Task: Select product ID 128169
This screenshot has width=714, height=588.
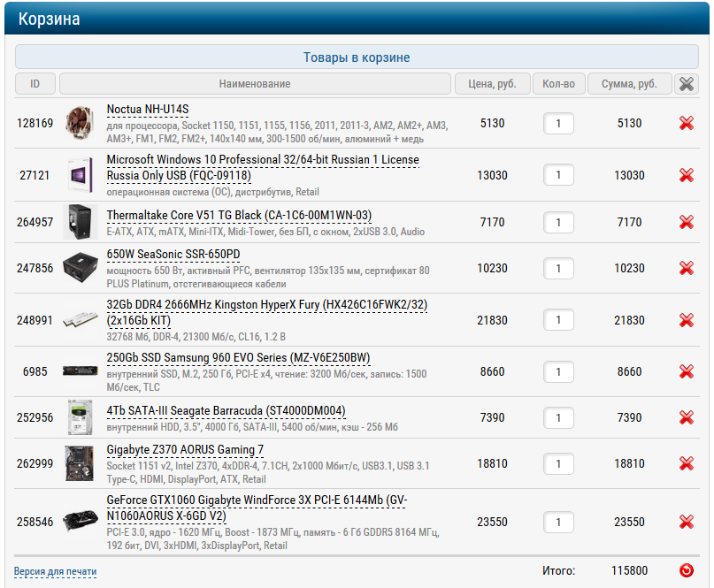Action: point(35,123)
